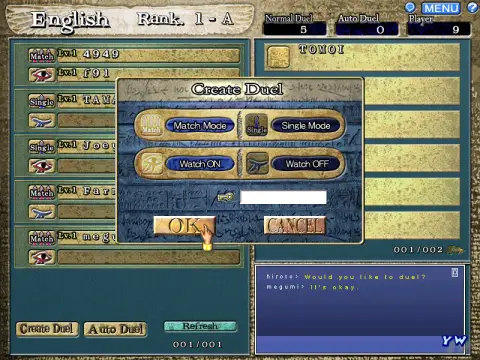Click TOMOI's avatar tablet icon
This screenshot has height=360, width=480.
(278, 57)
